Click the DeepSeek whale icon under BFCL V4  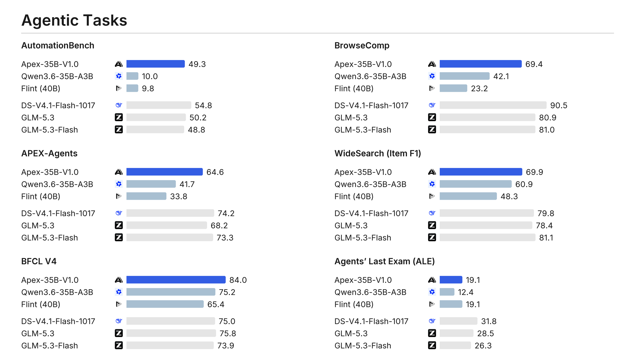click(119, 321)
